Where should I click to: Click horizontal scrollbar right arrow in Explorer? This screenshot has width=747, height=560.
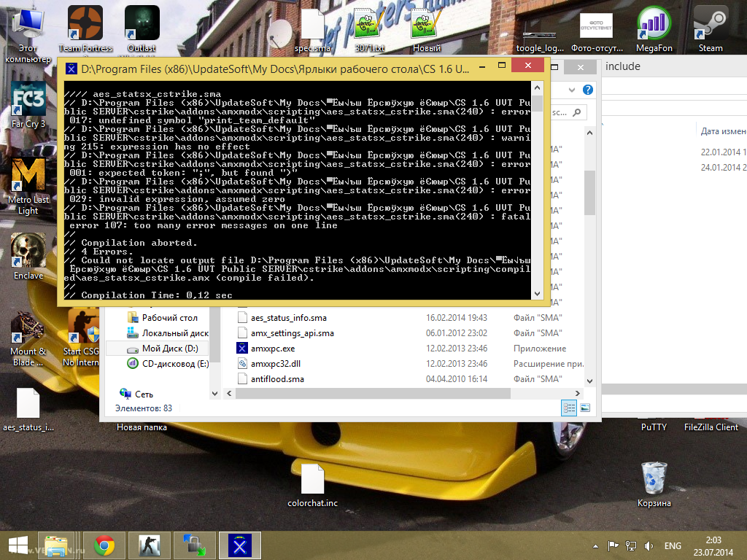(578, 393)
